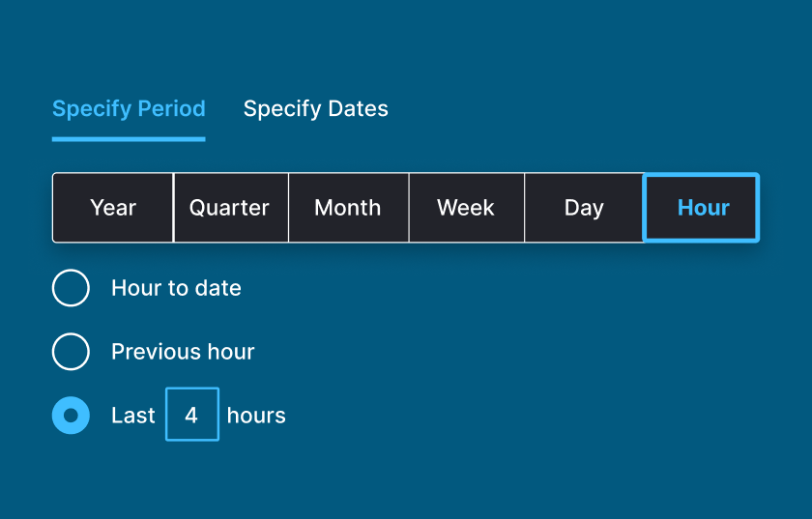
Task: Choose the Day period button
Action: pos(584,208)
